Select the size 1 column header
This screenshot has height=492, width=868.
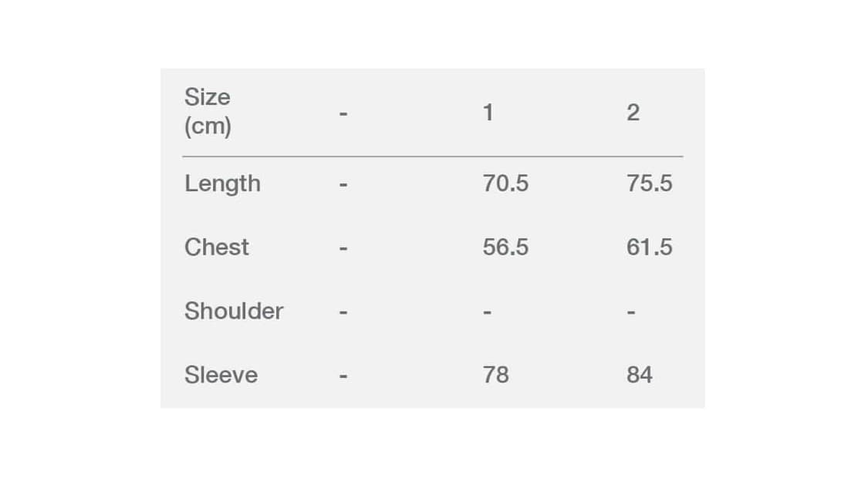click(x=488, y=113)
